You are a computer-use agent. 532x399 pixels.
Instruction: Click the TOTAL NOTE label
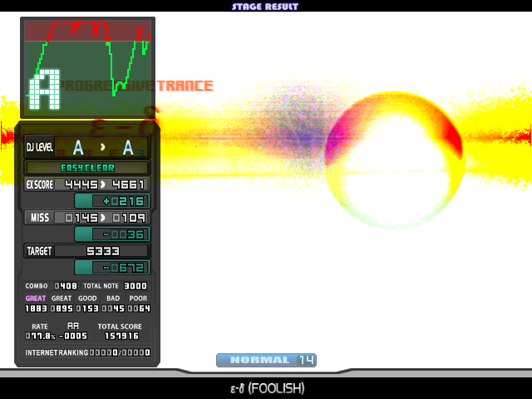(x=101, y=286)
